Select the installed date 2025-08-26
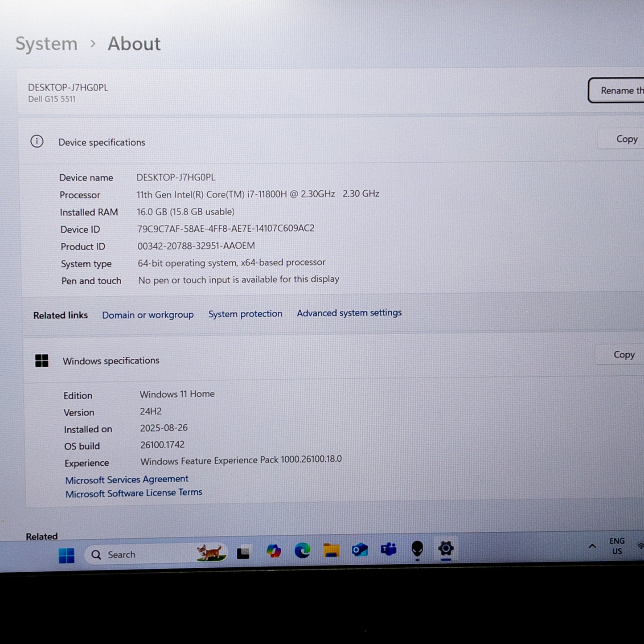Viewport: 644px width, 644px height. (164, 428)
